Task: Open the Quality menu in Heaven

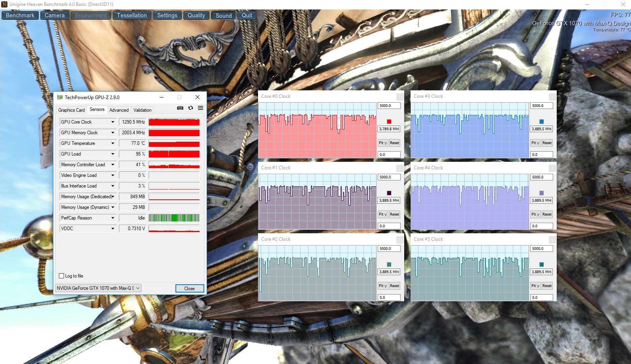Action: pyautogui.click(x=196, y=15)
